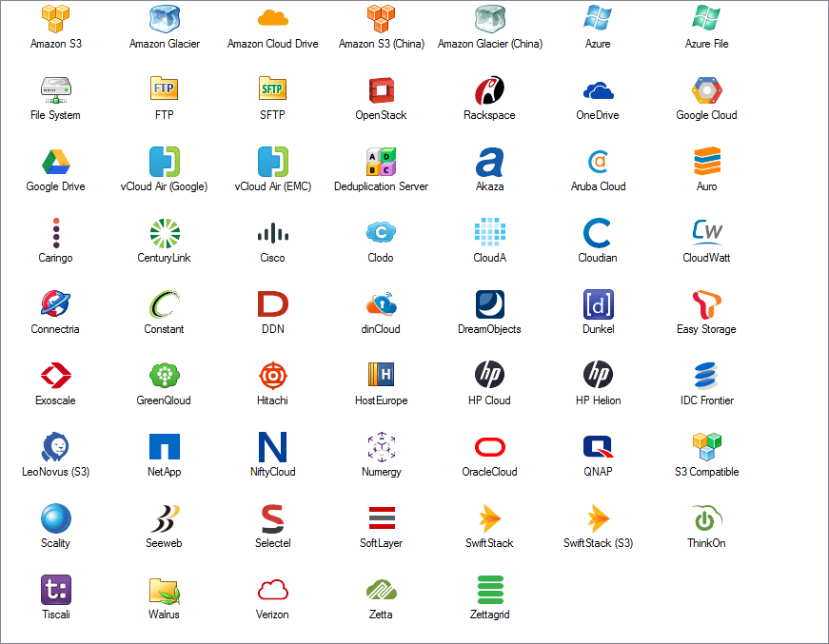The height and width of the screenshot is (644, 829).
Task: Select the DreamObjects moon icon
Action: click(x=489, y=304)
